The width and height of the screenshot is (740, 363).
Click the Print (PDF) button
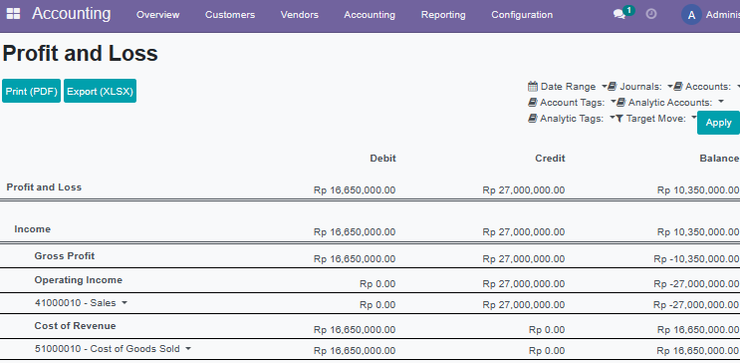pos(32,91)
